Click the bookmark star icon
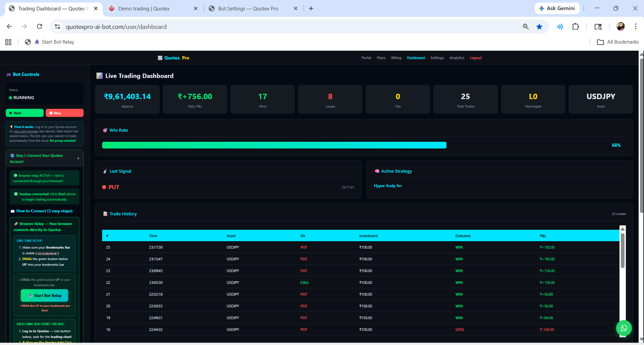Image resolution: width=644 pixels, height=345 pixels. 539,27
